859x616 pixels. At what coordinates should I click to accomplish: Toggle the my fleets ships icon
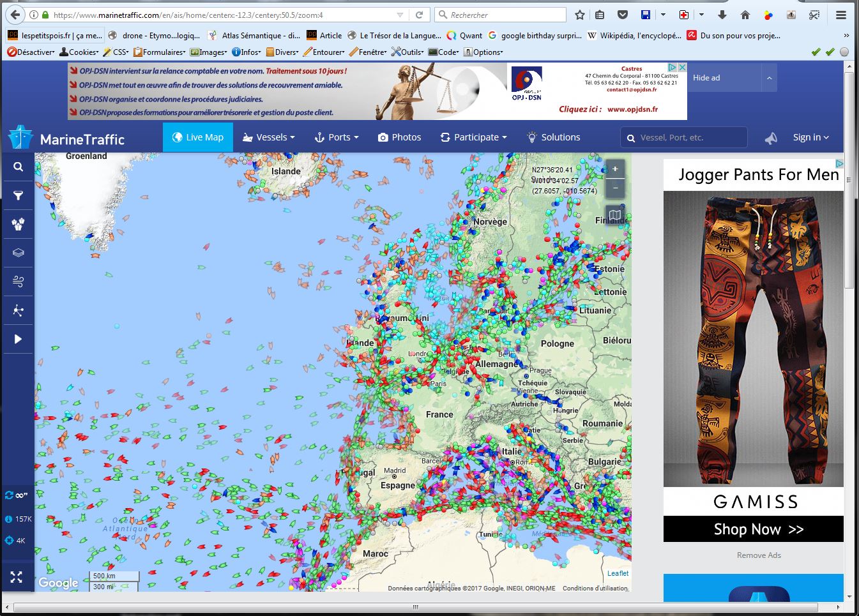pyautogui.click(x=18, y=224)
